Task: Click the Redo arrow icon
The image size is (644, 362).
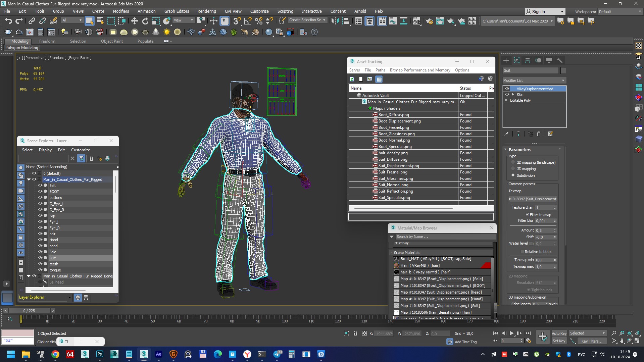Action: 19,21
